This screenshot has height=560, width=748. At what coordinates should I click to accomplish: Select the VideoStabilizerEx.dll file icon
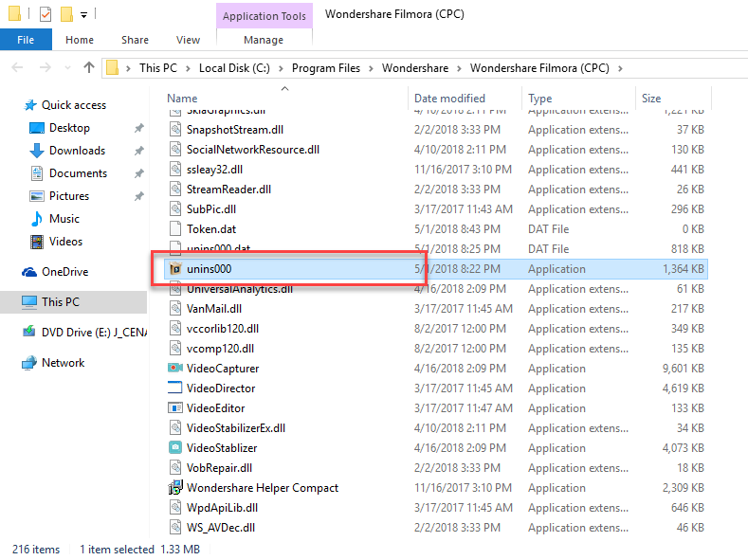pos(175,428)
